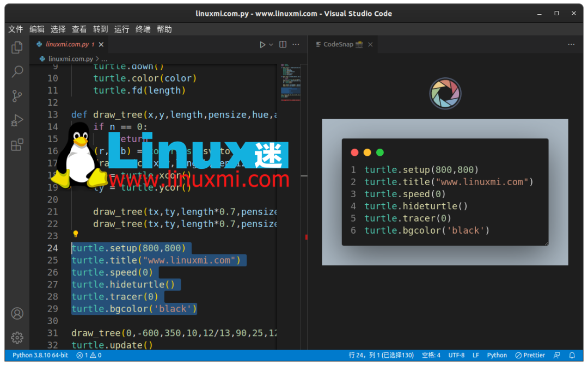588x366 pixels.
Task: Click the red dot in CodeSnap window
Action: pyautogui.click(x=354, y=152)
